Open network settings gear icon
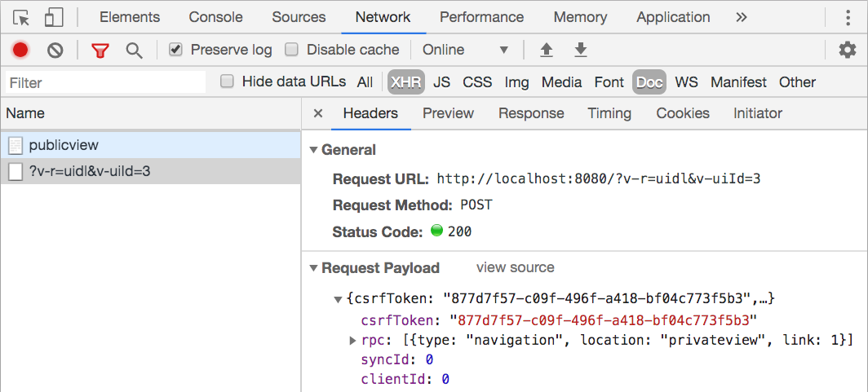The width and height of the screenshot is (868, 392). 847,51
